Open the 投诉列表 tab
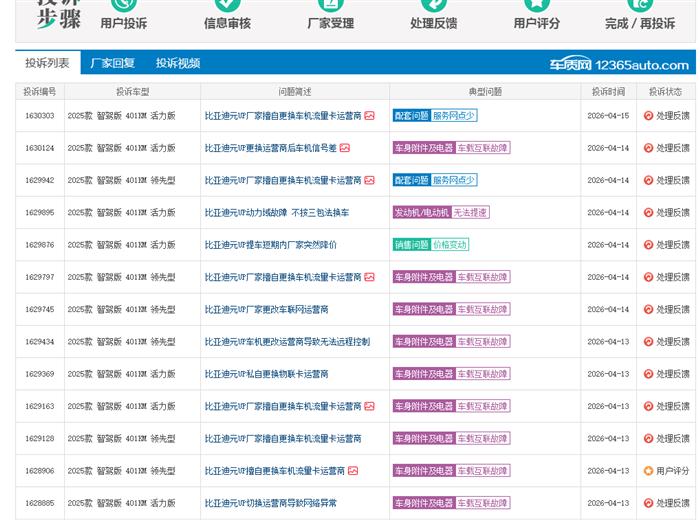This screenshot has height=520, width=700. coord(47,63)
